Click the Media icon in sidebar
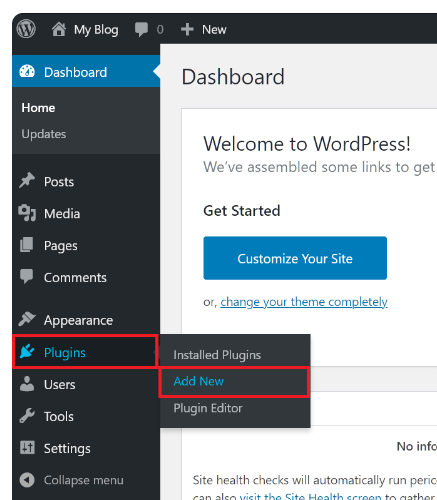 27,213
